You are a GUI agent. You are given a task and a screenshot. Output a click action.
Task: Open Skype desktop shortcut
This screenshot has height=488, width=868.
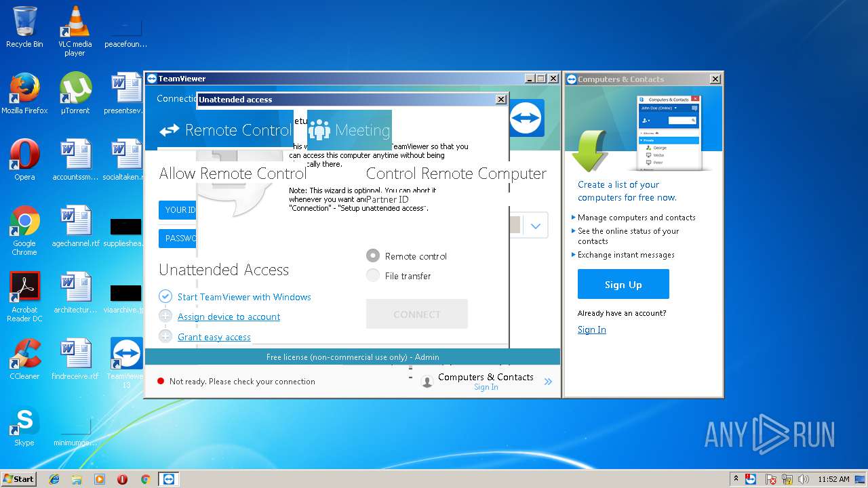click(24, 426)
